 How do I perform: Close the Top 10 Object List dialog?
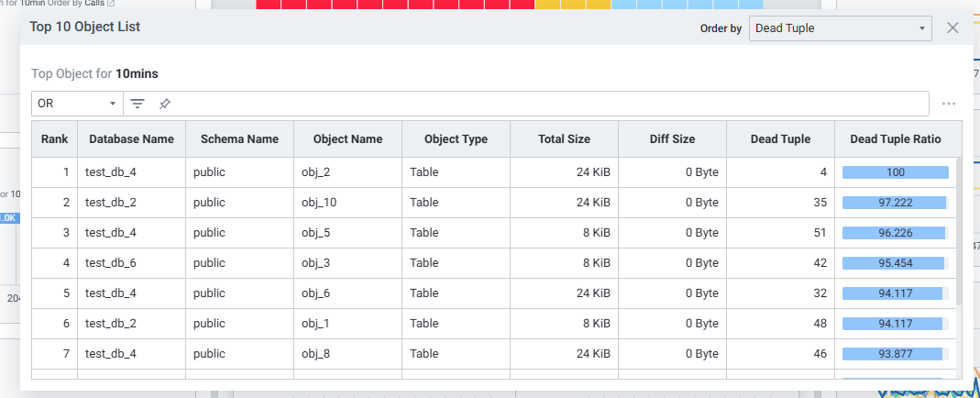[952, 28]
